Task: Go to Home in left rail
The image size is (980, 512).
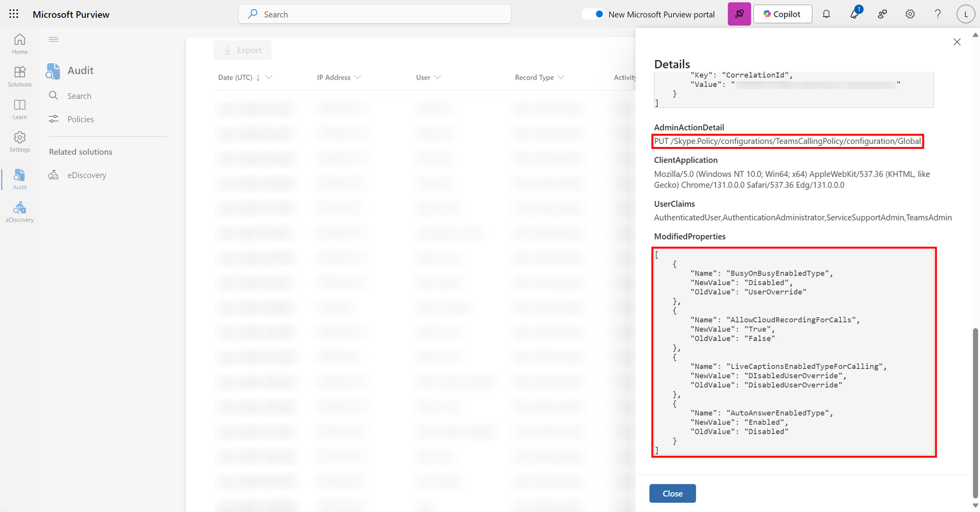Action: [20, 44]
